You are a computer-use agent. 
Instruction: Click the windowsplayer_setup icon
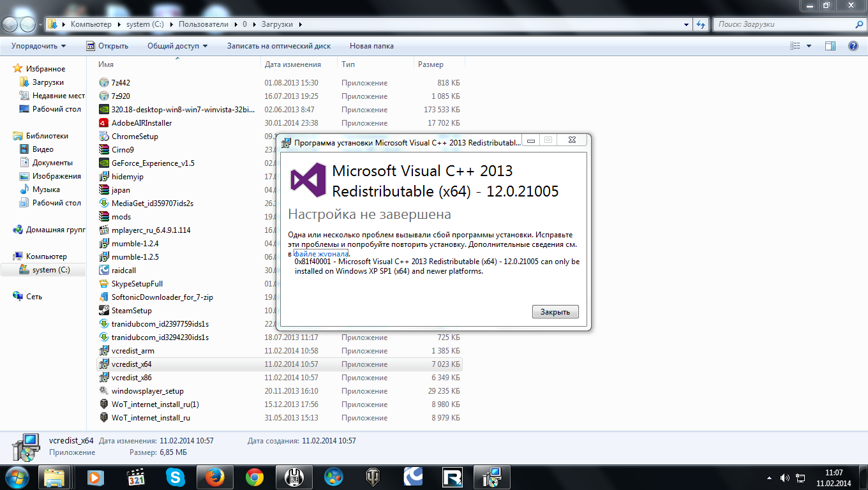tap(105, 390)
